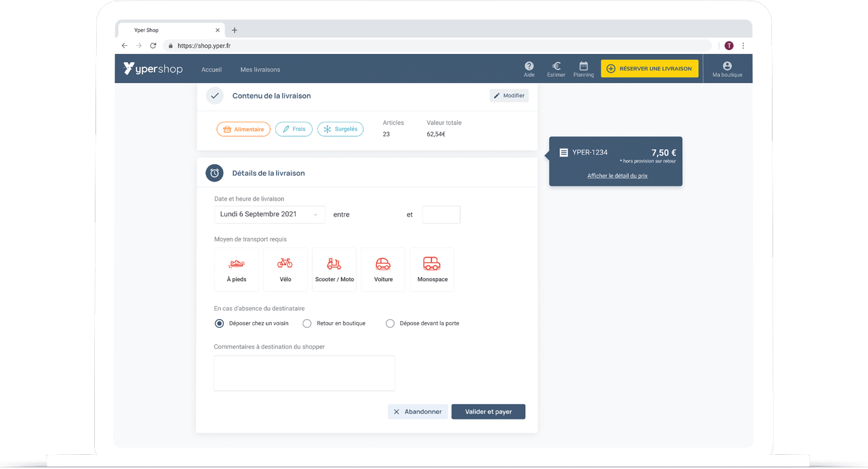Choose Dépose devant la porte option
The image size is (868, 469).
[x=390, y=323]
